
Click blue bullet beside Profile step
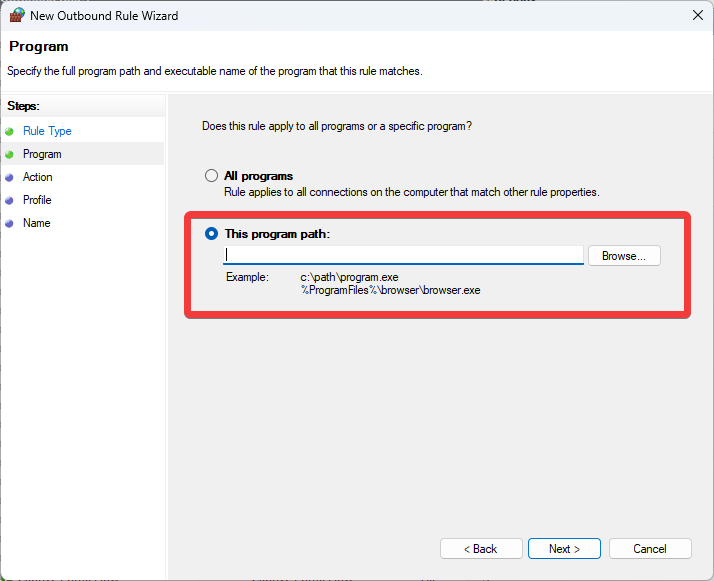pos(10,200)
